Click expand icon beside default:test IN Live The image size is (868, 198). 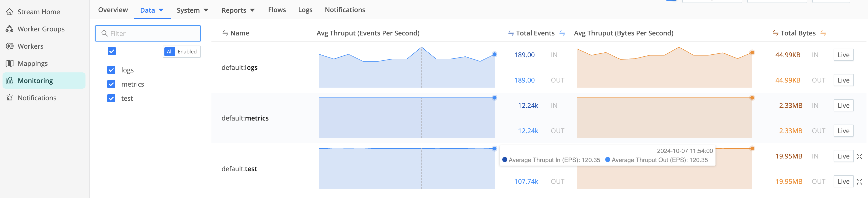click(x=859, y=156)
